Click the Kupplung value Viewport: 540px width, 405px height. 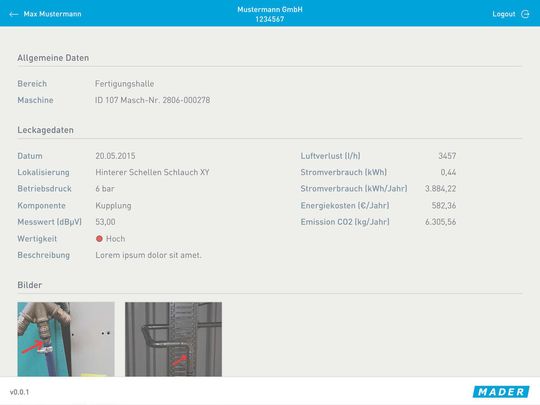pos(113,206)
